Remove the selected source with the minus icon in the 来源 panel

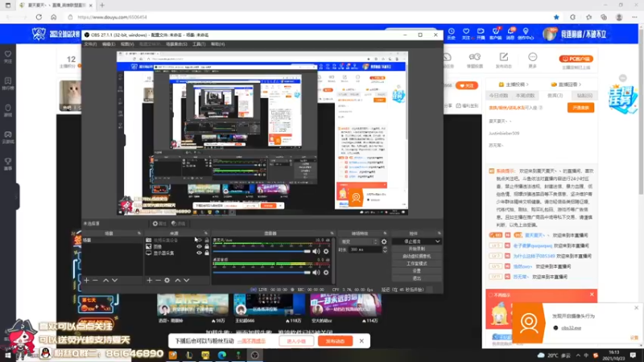click(158, 280)
